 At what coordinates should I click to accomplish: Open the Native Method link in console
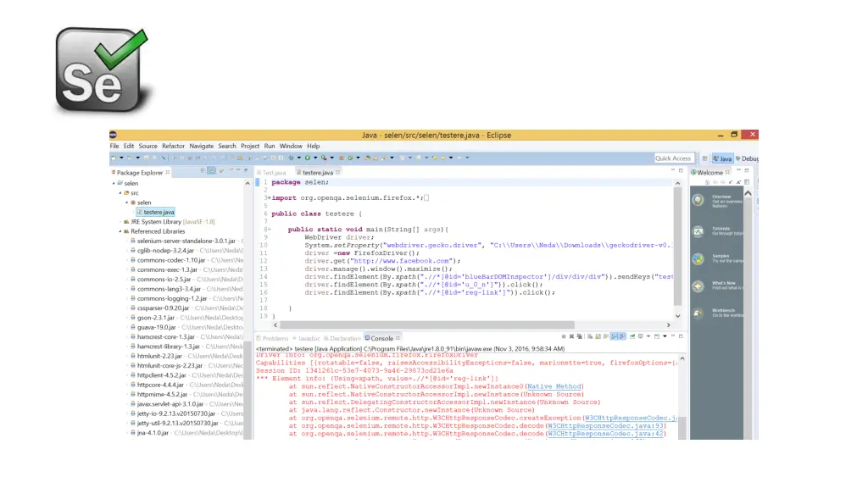[554, 386]
